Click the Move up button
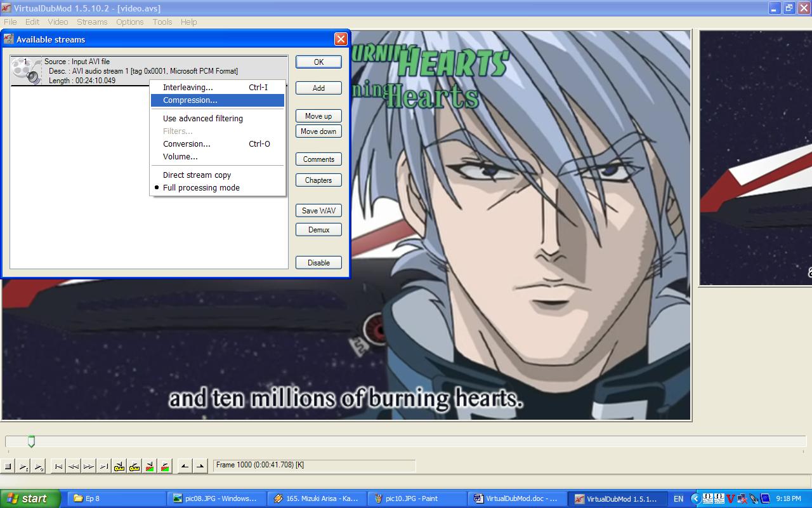Screen dimensions: 812x508 point(318,116)
